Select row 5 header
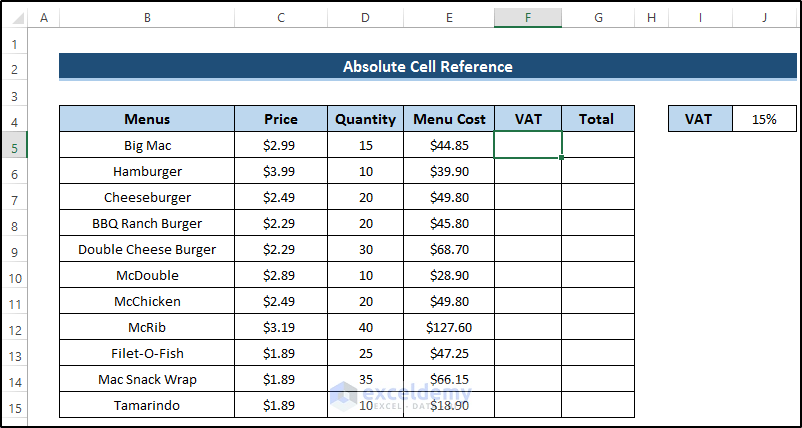Screen dimensions: 802x428 pos(14,146)
